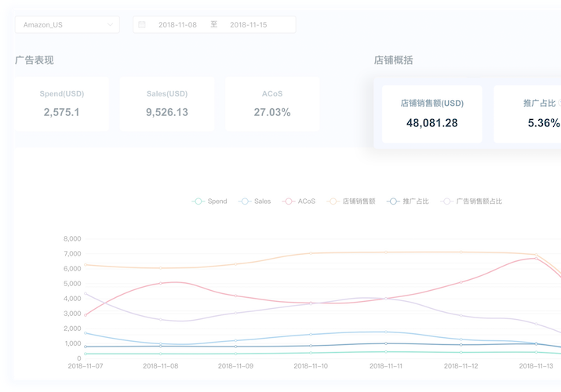Screen dimensions: 561x392
Task: Toggle the Sales series in chart legend
Action: tap(255, 201)
